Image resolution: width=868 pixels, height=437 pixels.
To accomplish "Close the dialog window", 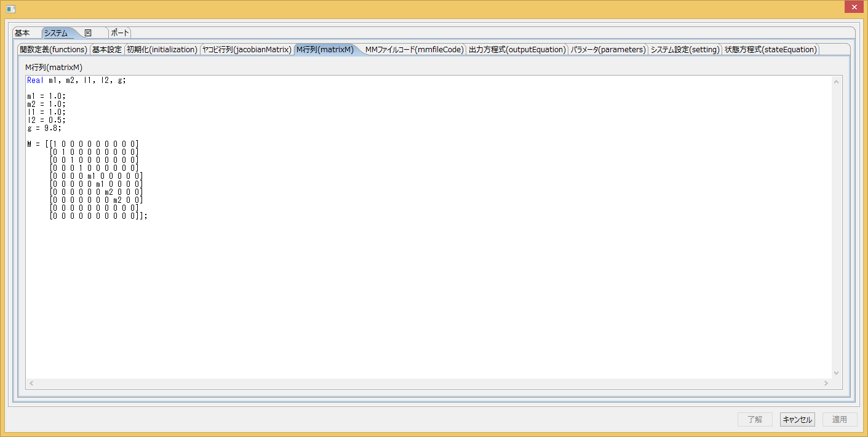I will [x=853, y=7].
